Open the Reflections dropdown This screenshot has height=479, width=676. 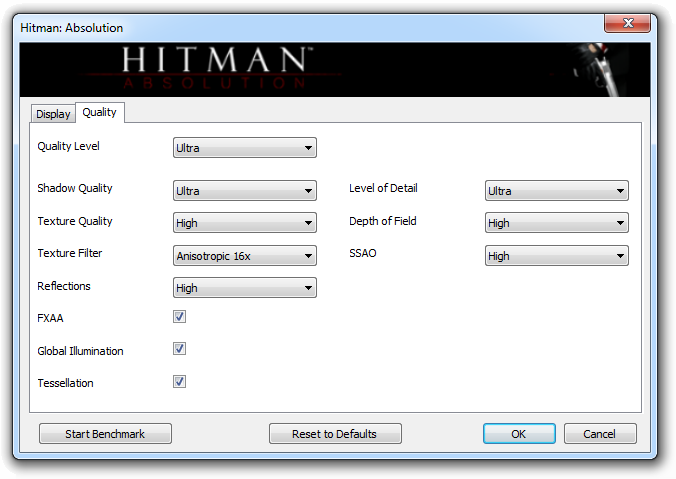click(x=244, y=288)
